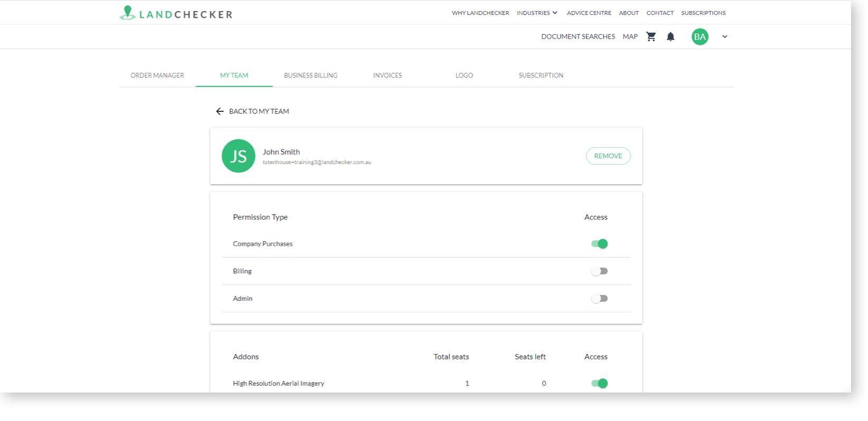Enable Admin access toggle
Viewport: 868px width, 421px height.
click(x=599, y=299)
